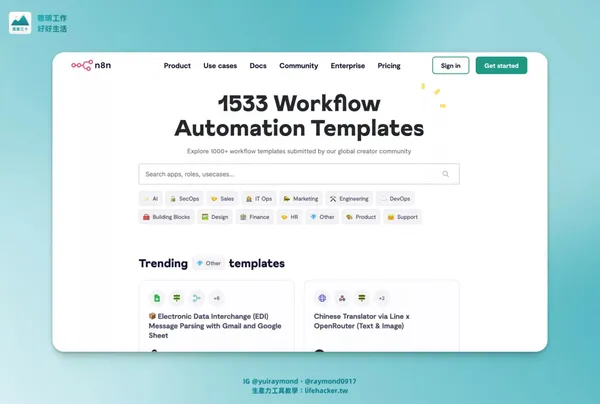Viewport: 600px width, 404px height.
Task: Select the Engineering category chip
Action: point(349,199)
